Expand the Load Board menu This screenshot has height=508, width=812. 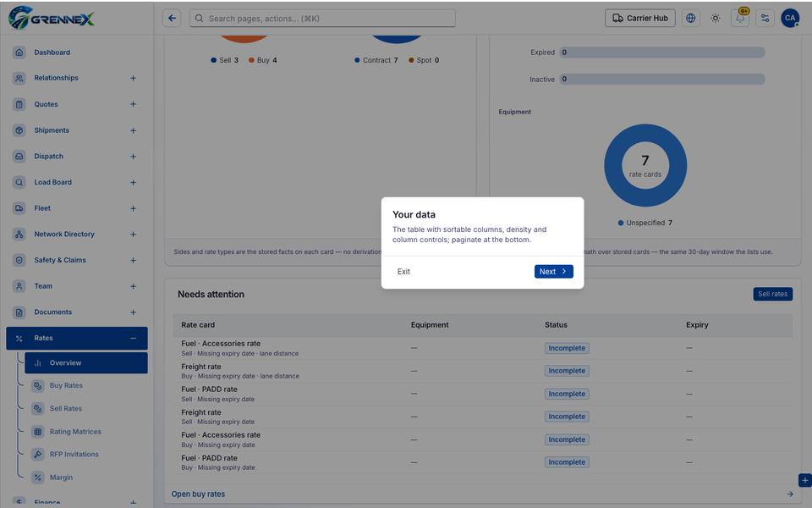pos(133,183)
